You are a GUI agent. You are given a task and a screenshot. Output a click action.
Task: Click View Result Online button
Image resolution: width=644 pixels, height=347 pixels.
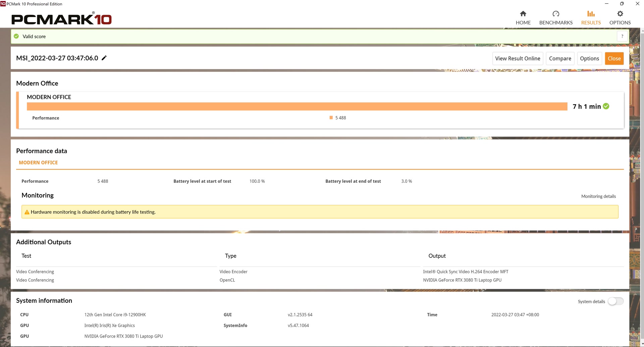(x=518, y=58)
